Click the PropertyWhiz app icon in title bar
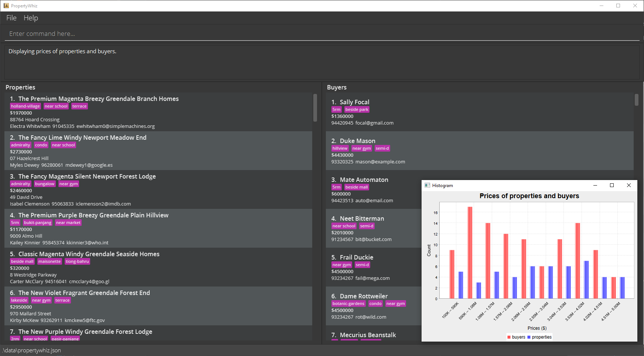Image resolution: width=644 pixels, height=356 pixels. pos(6,6)
